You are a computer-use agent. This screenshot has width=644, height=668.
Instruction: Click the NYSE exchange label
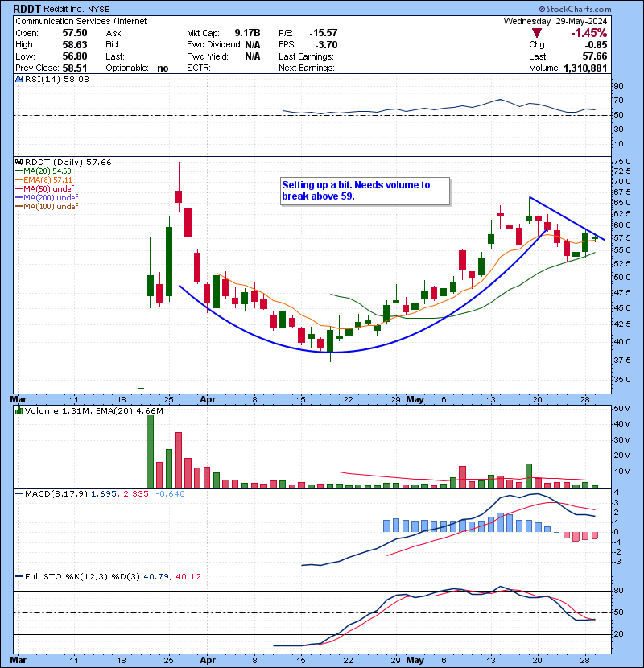click(99, 10)
